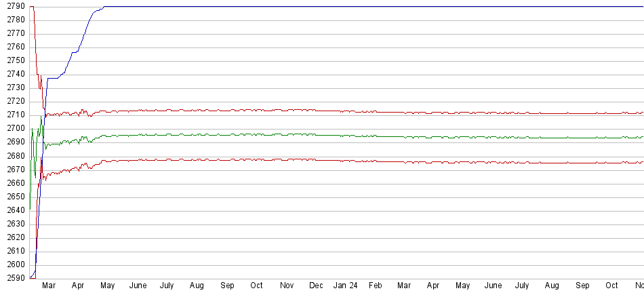644x295 pixels.
Task: Click the July label right of Jan 24
Action: click(522, 286)
